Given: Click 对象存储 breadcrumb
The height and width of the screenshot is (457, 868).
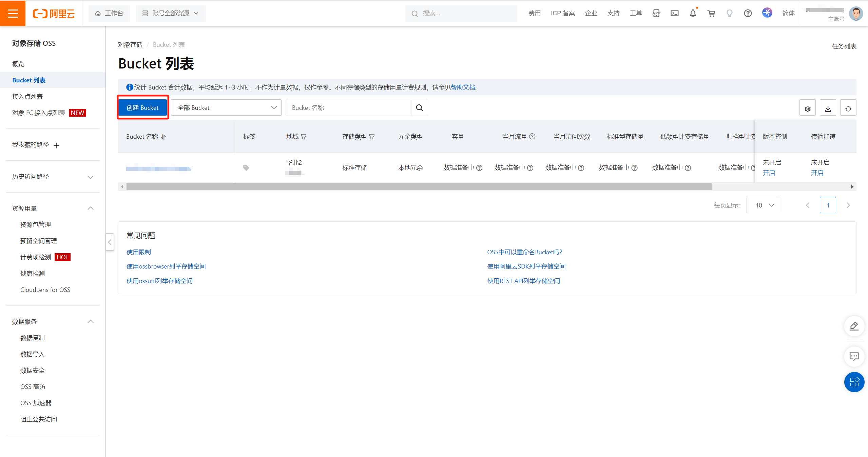Looking at the screenshot, I should (130, 45).
